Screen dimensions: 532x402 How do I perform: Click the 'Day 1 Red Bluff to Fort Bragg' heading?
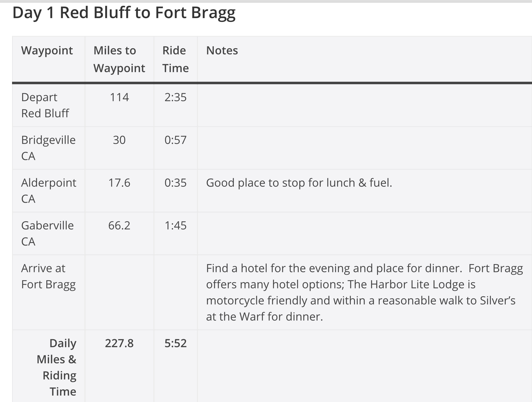pos(124,13)
